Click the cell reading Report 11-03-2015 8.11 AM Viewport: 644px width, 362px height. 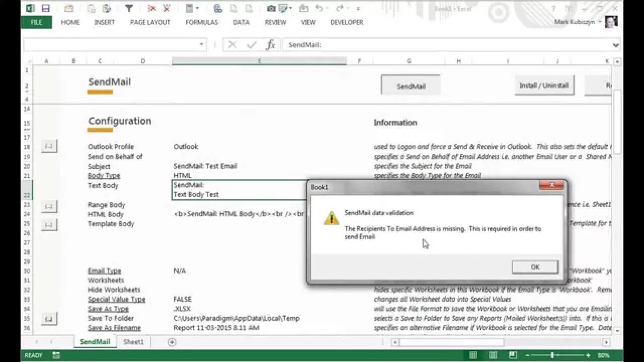click(216, 328)
